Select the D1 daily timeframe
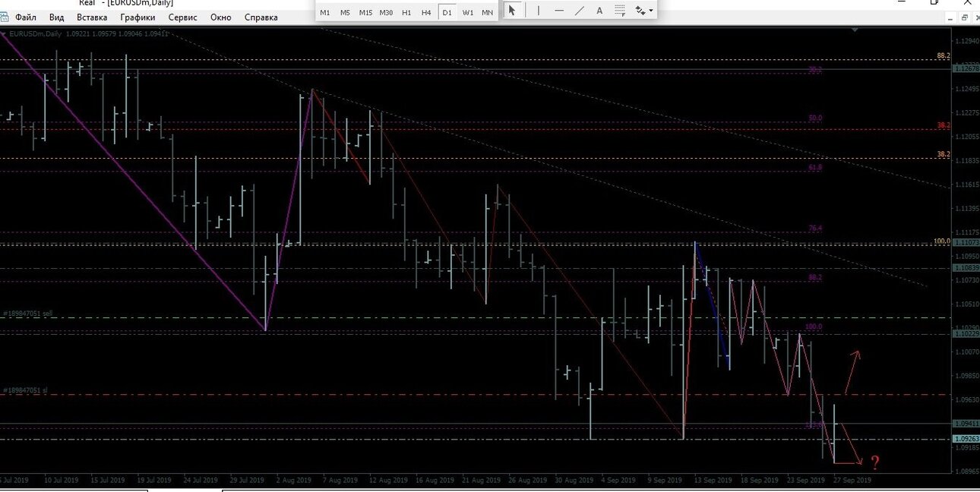This screenshot has width=980, height=492. [x=447, y=12]
